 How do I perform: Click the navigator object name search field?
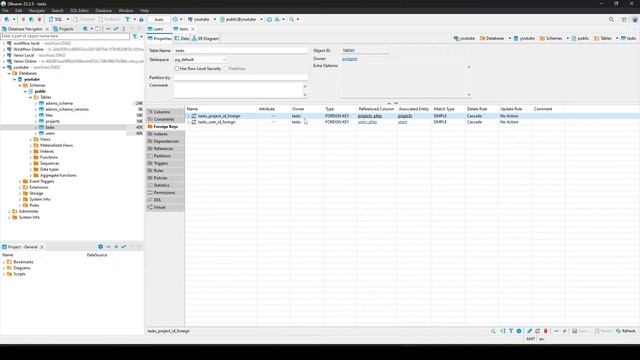tap(65, 36)
